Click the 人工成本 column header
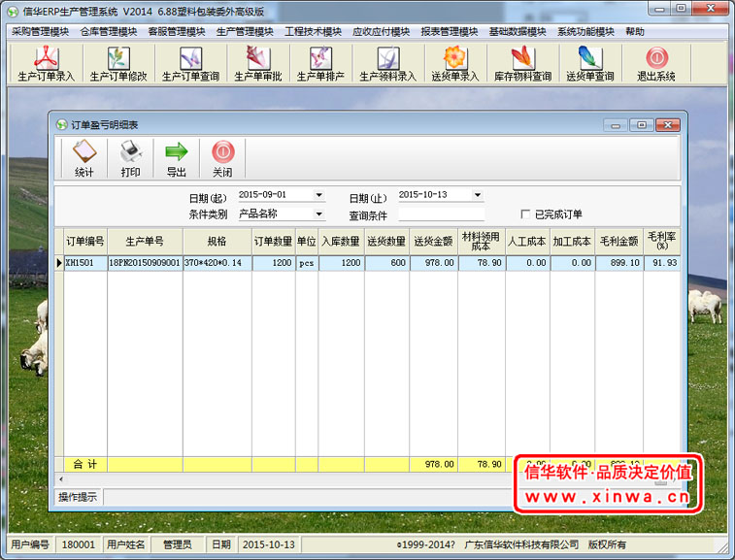The height and width of the screenshot is (560, 735). pos(527,242)
